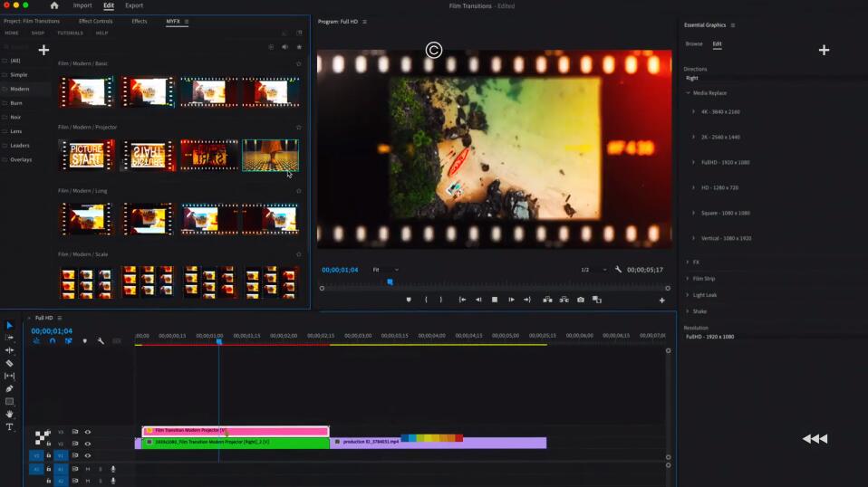Click the Home icon in top bar
The width and height of the screenshot is (868, 487).
point(54,5)
